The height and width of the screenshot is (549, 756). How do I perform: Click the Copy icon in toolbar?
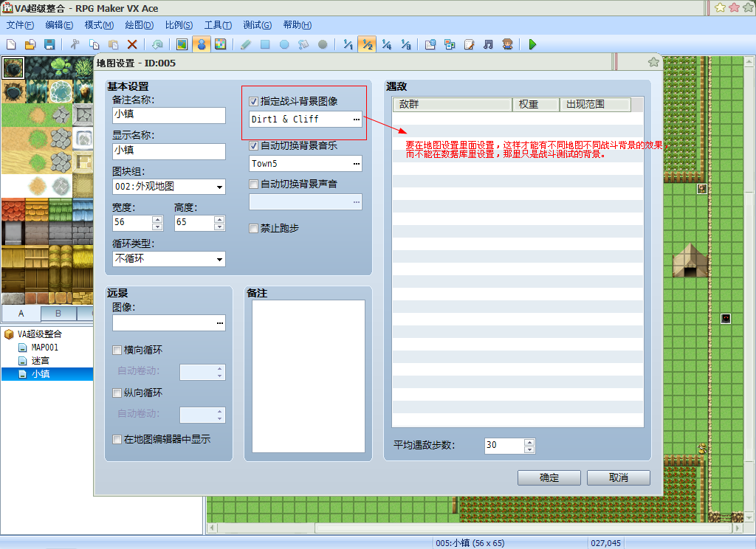tap(94, 44)
